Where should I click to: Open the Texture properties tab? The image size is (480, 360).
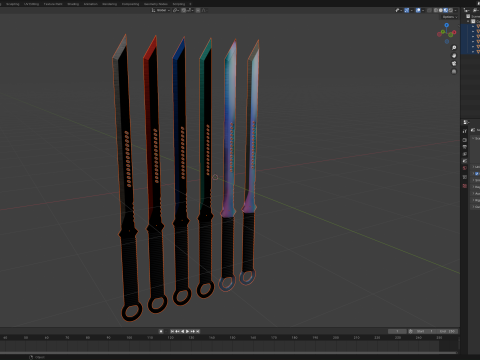pos(465,186)
